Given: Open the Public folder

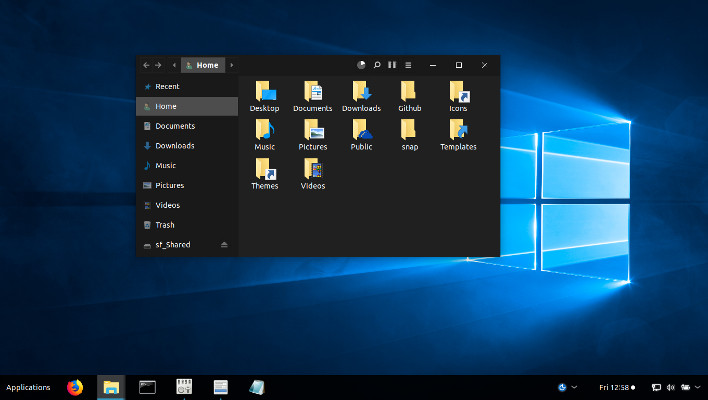Looking at the screenshot, I should point(361,135).
